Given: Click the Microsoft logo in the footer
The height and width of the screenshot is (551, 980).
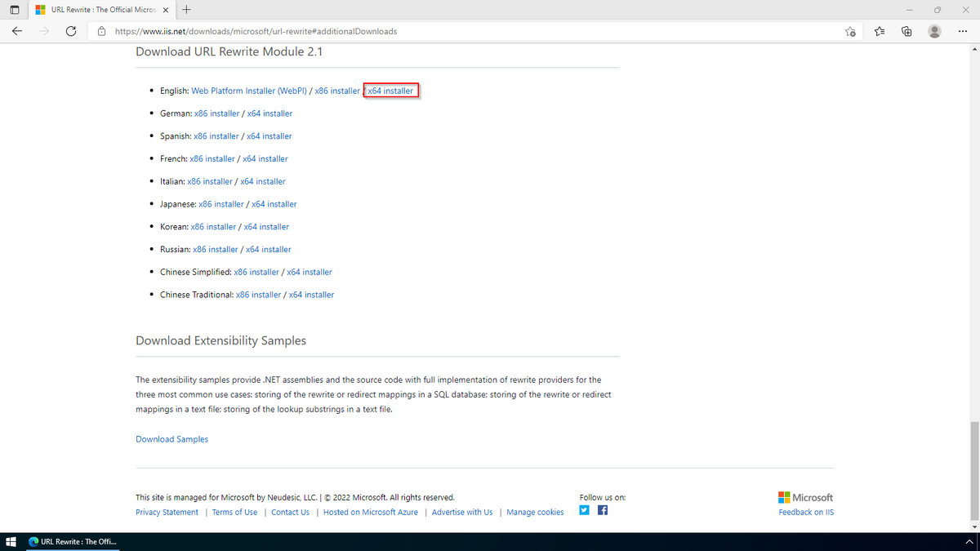Looking at the screenshot, I should (x=805, y=496).
